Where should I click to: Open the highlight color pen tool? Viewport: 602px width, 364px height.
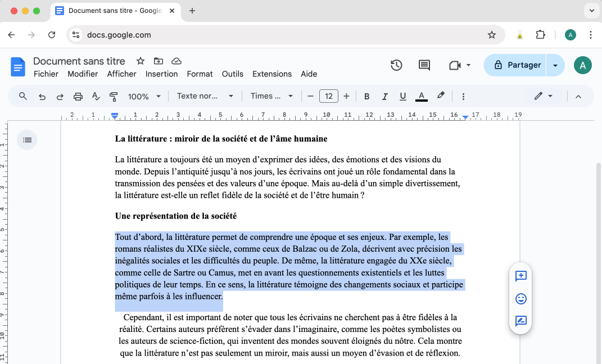441,96
